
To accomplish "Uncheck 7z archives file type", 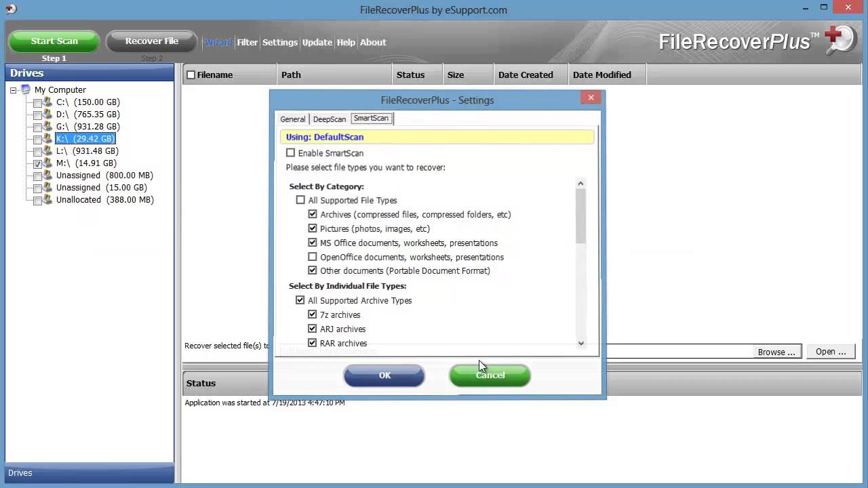I will [x=313, y=314].
